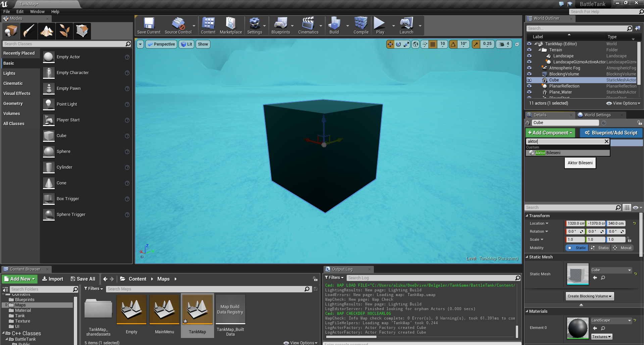Viewport: 644px width, 345px height.
Task: Open the Settings toolbar button
Action: click(254, 26)
